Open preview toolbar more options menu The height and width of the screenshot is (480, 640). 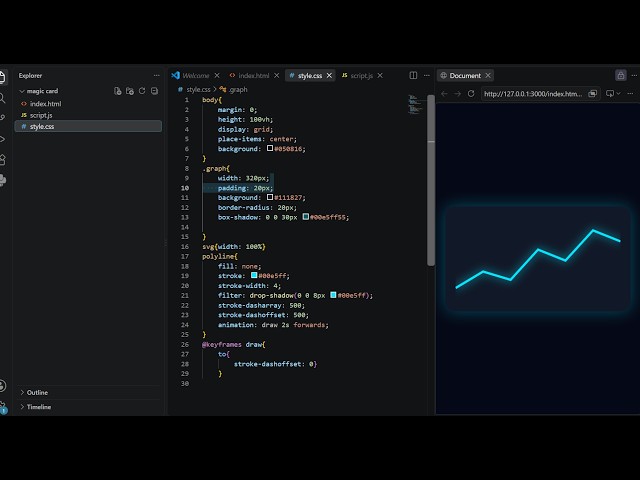coord(630,94)
